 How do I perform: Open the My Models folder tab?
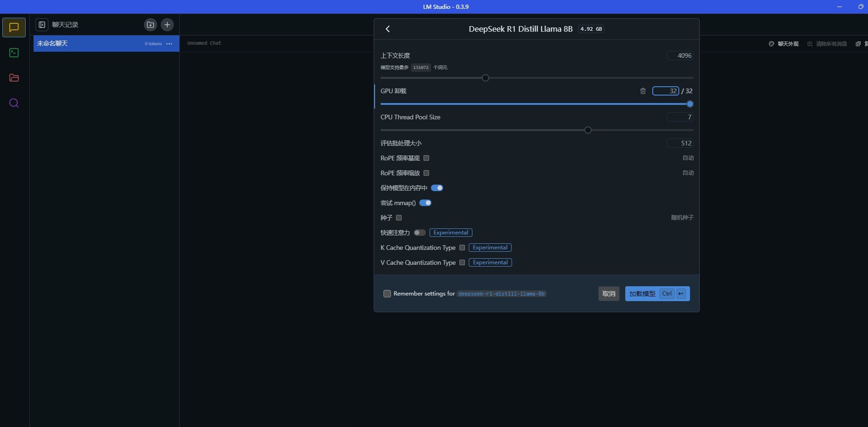pos(14,78)
